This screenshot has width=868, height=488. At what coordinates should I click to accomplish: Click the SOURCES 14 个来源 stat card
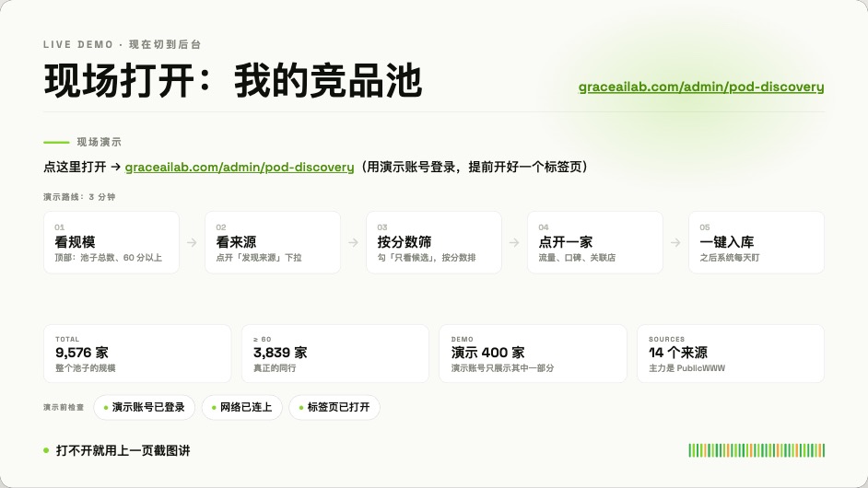pyautogui.click(x=731, y=354)
